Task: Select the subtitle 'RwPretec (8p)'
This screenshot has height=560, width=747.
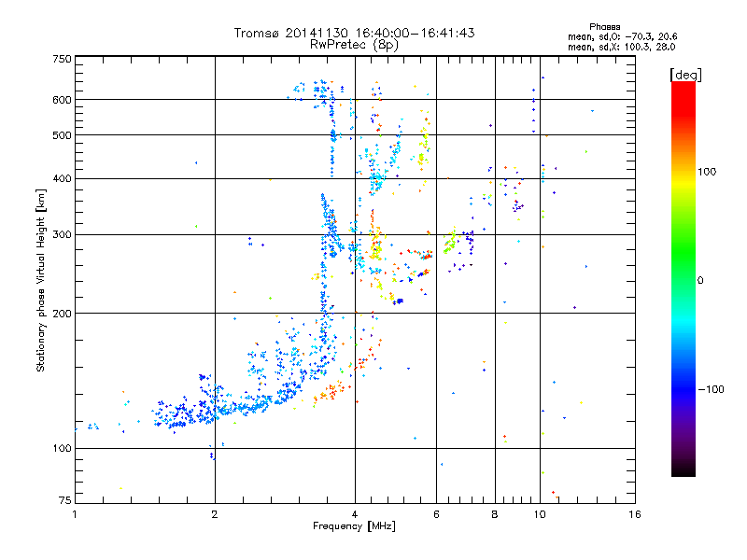Action: pos(355,45)
